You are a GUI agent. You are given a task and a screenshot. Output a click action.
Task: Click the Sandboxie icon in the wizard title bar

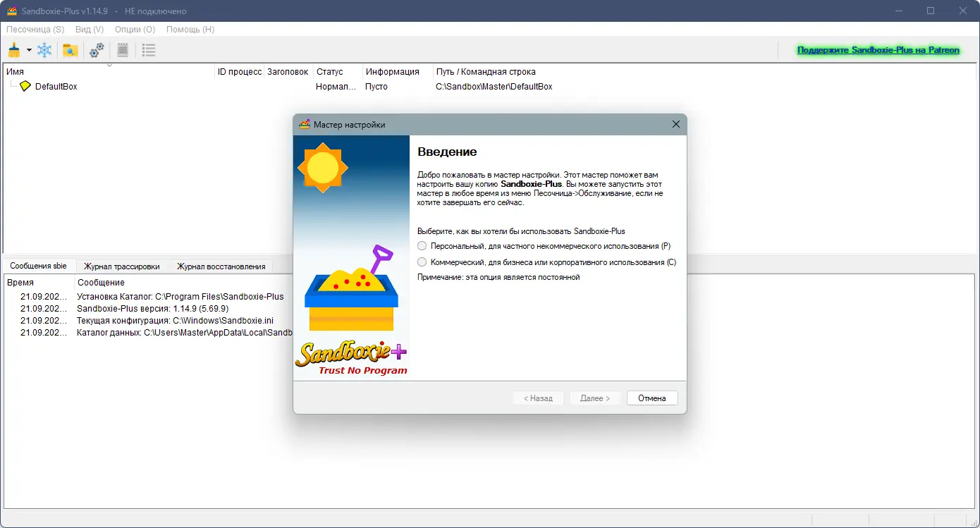[x=305, y=124]
